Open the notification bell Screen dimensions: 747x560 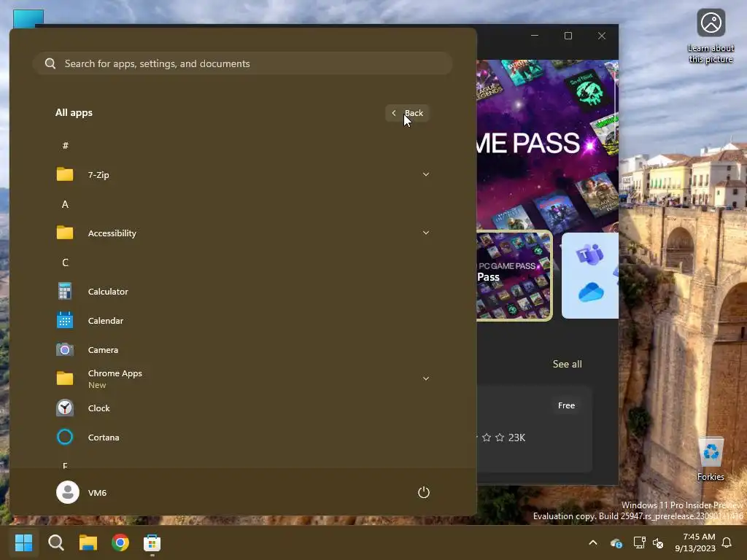[x=727, y=542]
